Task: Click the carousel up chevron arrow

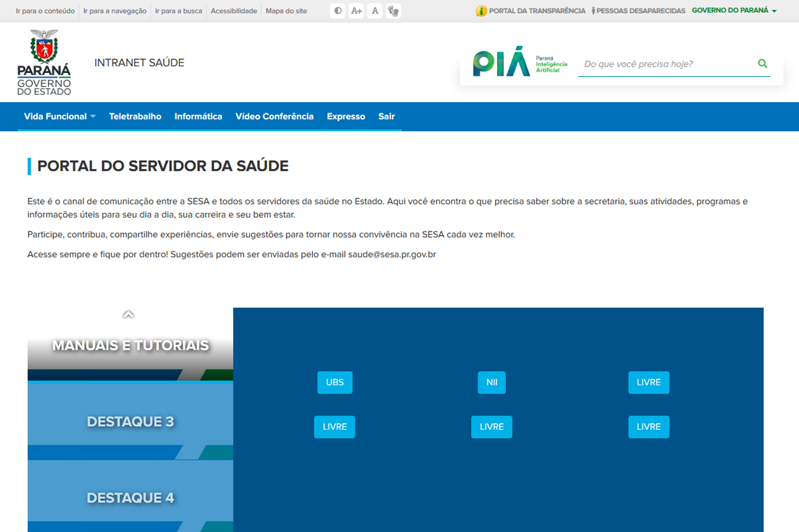Action: [x=128, y=314]
